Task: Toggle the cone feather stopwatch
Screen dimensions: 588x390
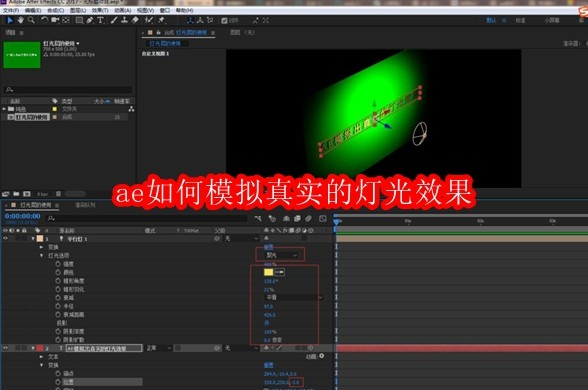Action: click(x=58, y=289)
